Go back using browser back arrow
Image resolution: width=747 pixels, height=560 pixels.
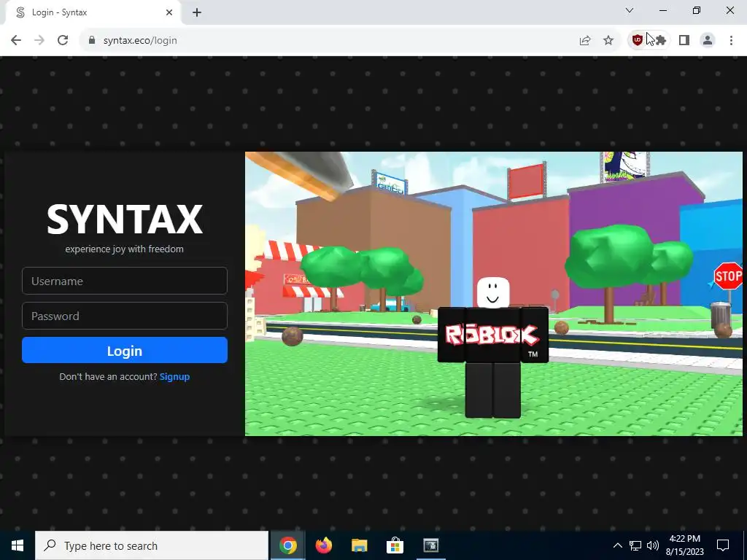[16, 41]
